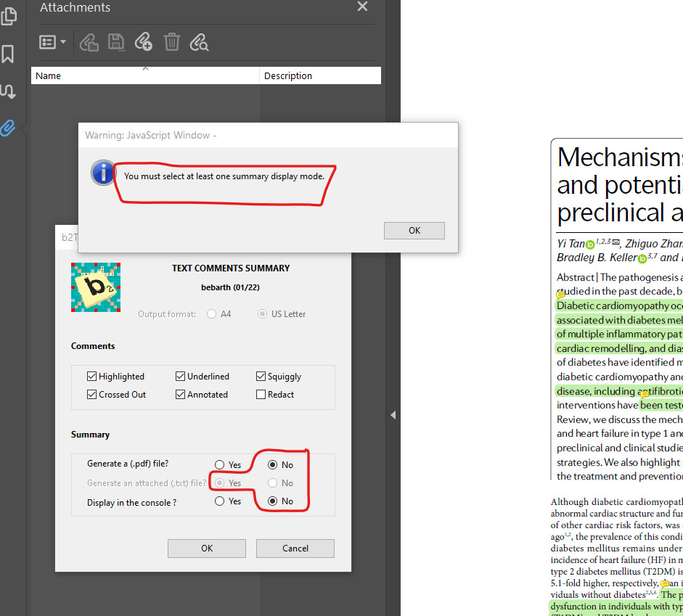The image size is (683, 616).
Task: Select Yes for Generate a (.pdf) file
Action: tap(219, 464)
